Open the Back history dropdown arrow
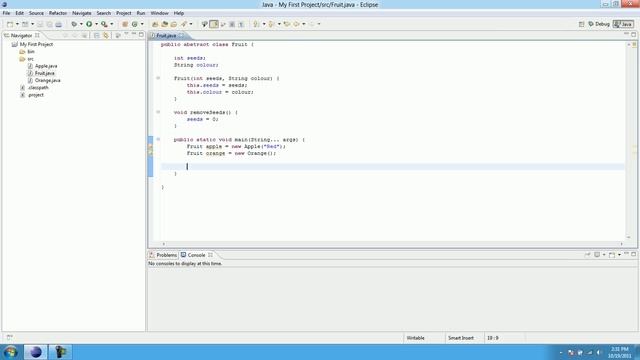The image size is (640, 360). tap(304, 24)
